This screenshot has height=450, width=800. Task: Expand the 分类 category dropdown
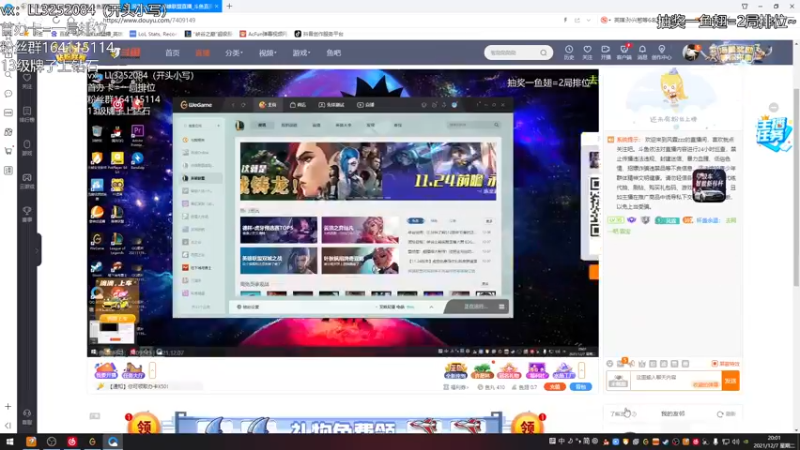234,53
